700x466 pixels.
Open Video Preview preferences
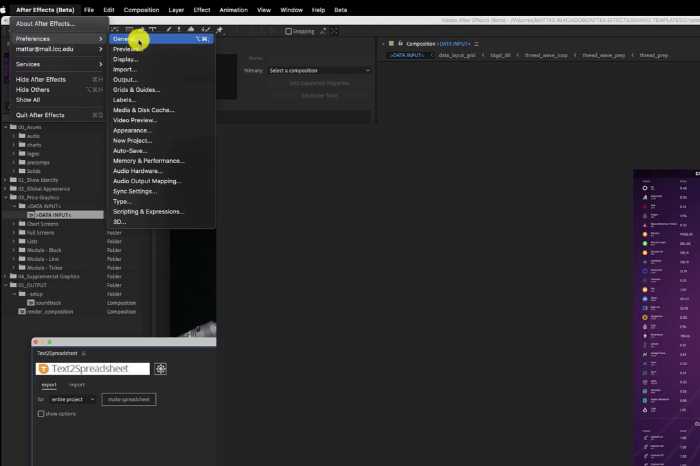[162, 120]
